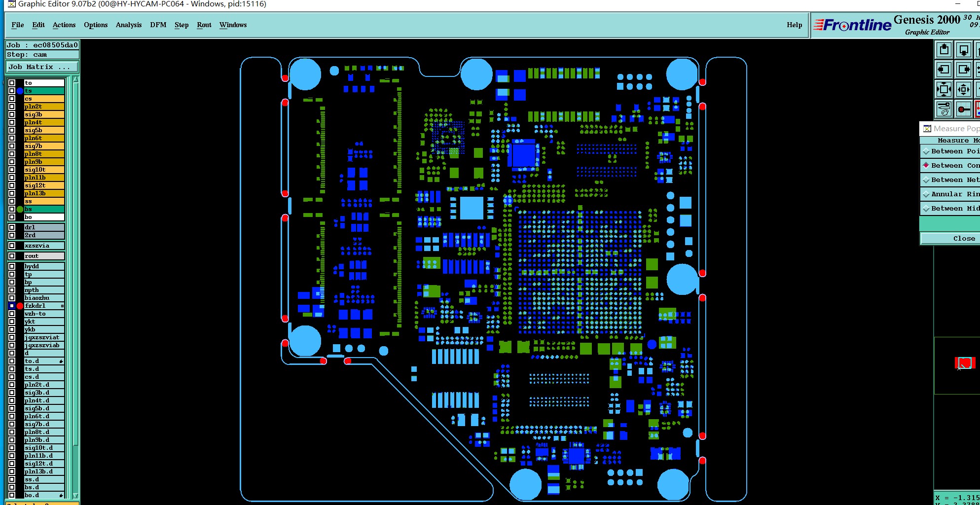Toggle checkbox for layer rout

12,256
